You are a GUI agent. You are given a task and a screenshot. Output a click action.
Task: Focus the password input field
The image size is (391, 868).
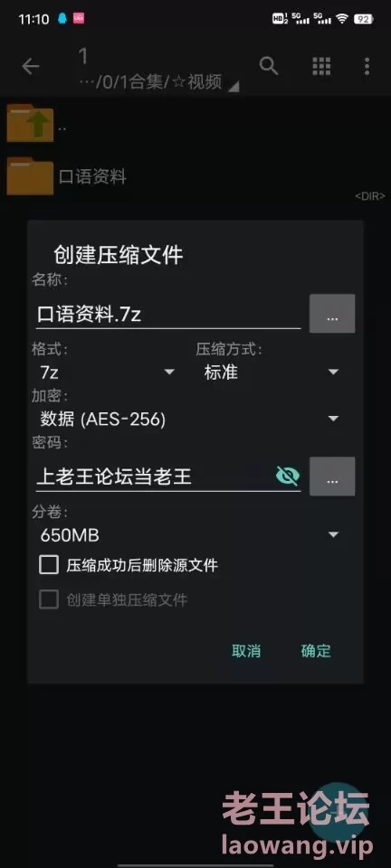154,476
